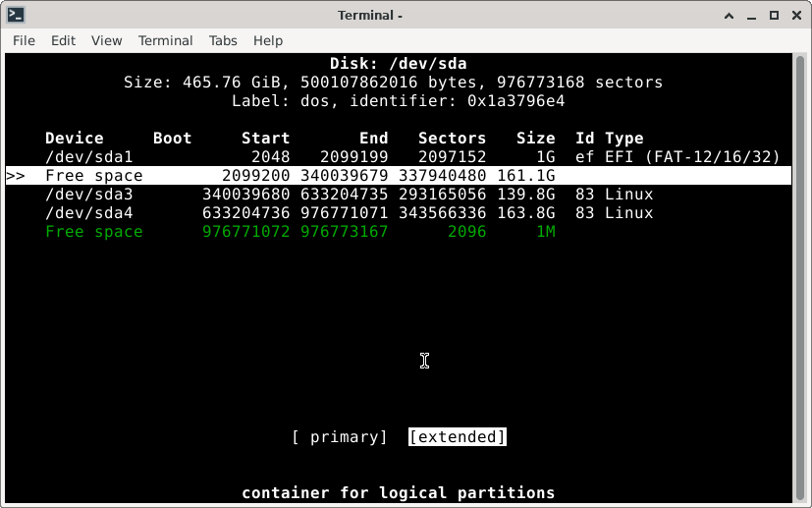Roll up the window with the arrow button

tap(727, 15)
